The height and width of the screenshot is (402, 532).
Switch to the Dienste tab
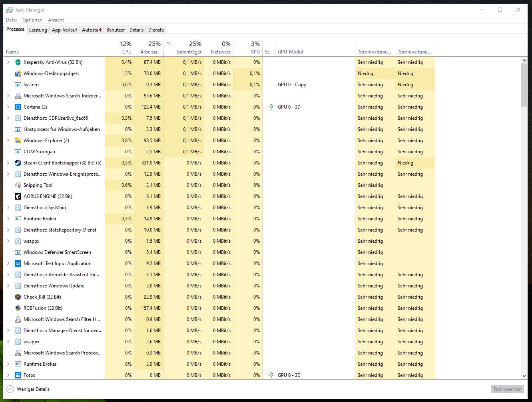click(156, 30)
